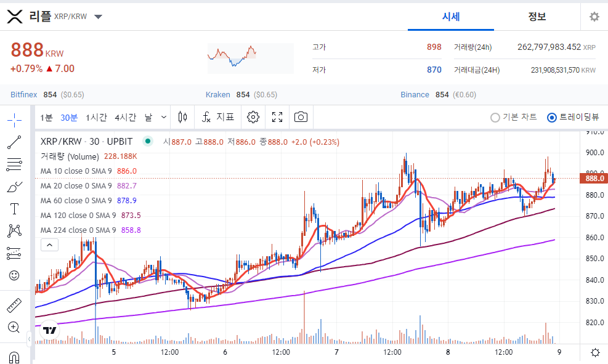Click the +0.79% change percentage
The image size is (608, 364).
(26, 68)
